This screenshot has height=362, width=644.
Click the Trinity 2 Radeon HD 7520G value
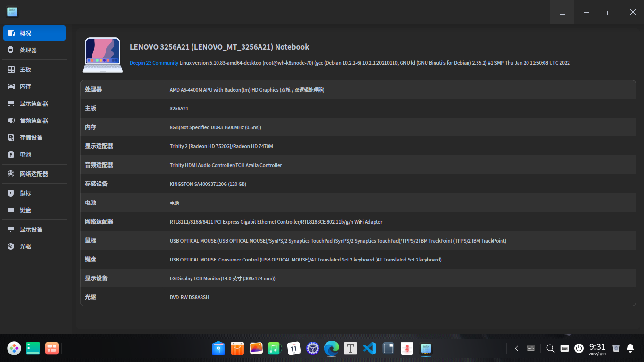coord(221,146)
